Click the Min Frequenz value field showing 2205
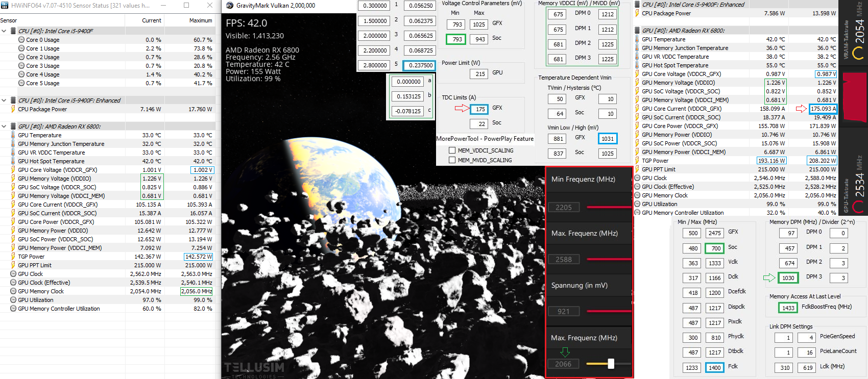This screenshot has width=868, height=379. pyautogui.click(x=564, y=208)
